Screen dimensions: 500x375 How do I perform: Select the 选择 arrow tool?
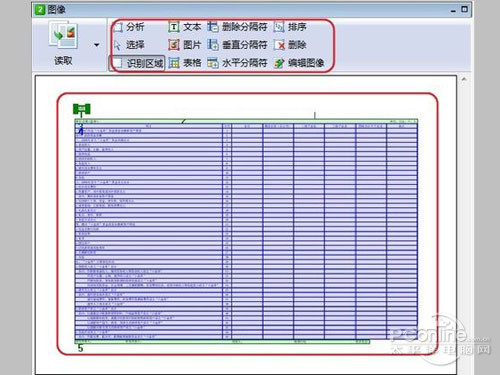130,45
